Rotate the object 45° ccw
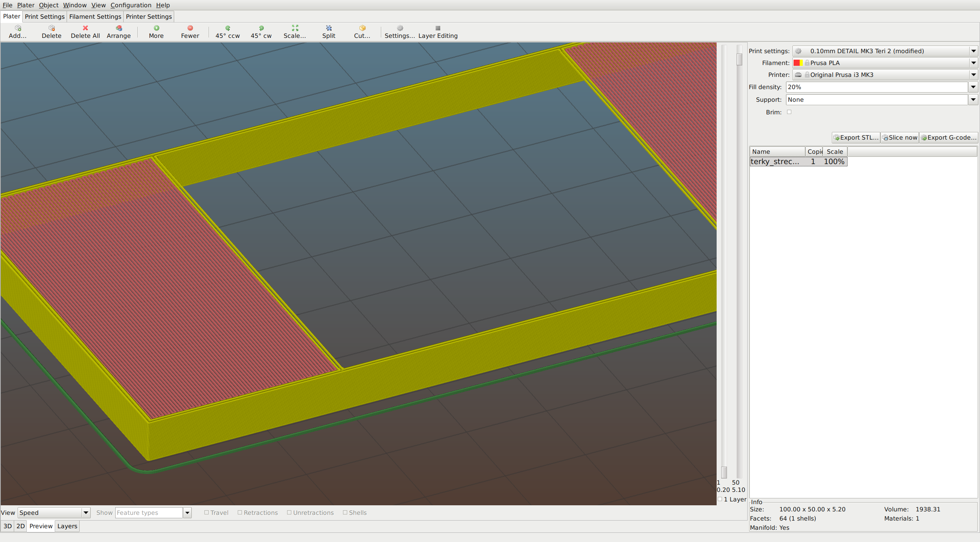Viewport: 980px width, 542px height. tap(227, 32)
